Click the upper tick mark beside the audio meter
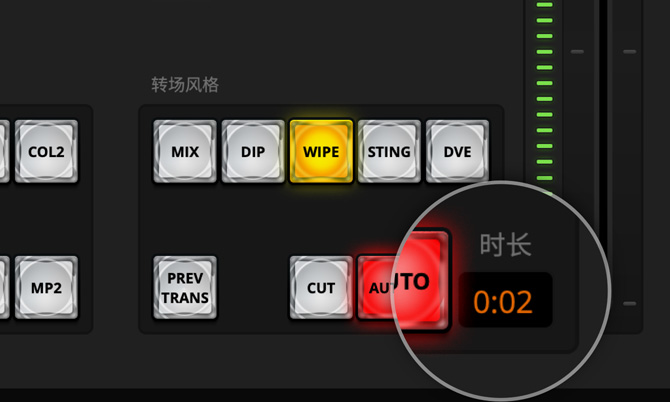 pos(577,52)
